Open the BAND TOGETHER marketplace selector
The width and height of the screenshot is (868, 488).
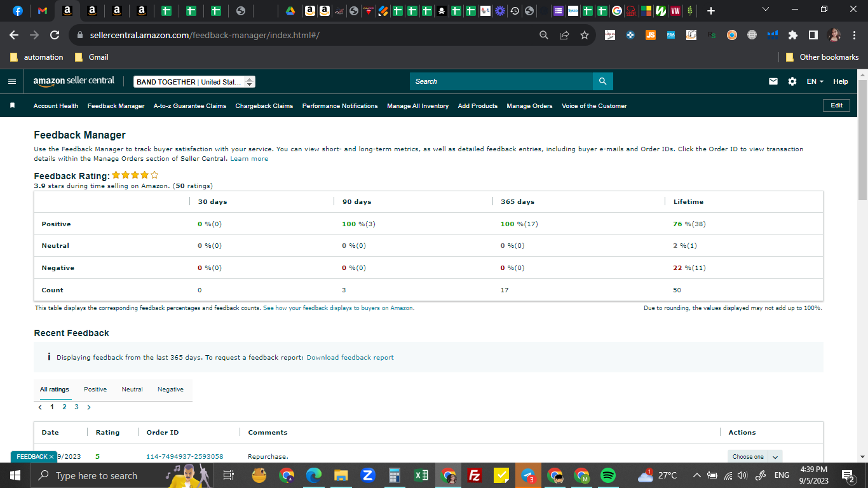coord(194,82)
